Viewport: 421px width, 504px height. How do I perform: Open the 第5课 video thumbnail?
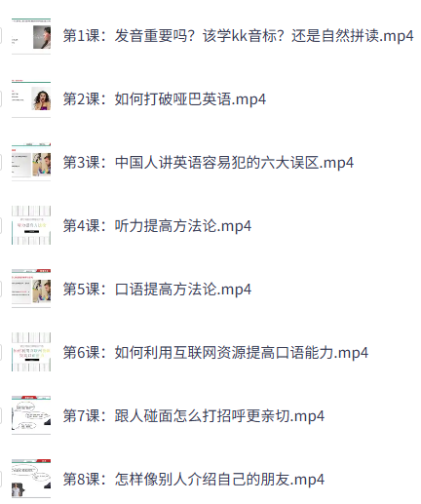[x=31, y=289]
